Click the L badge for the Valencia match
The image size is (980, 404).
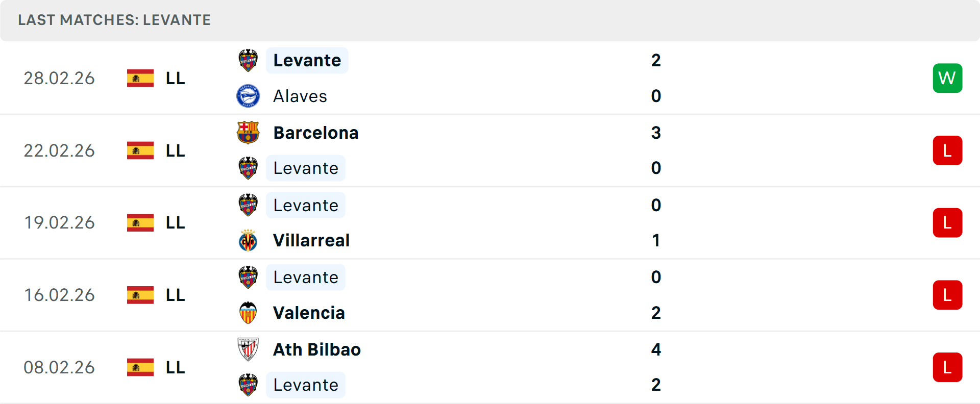pyautogui.click(x=947, y=295)
